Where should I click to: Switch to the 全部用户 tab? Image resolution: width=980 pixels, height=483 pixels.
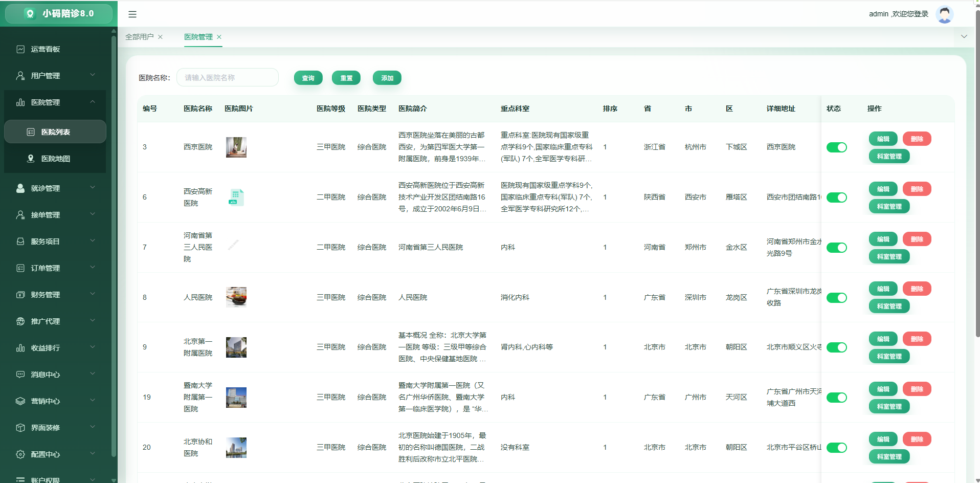click(140, 37)
